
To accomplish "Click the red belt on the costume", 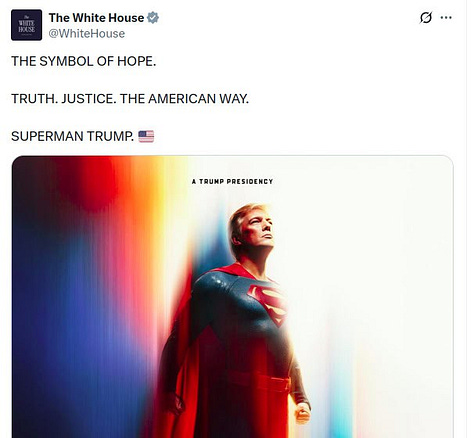I will pyautogui.click(x=260, y=380).
